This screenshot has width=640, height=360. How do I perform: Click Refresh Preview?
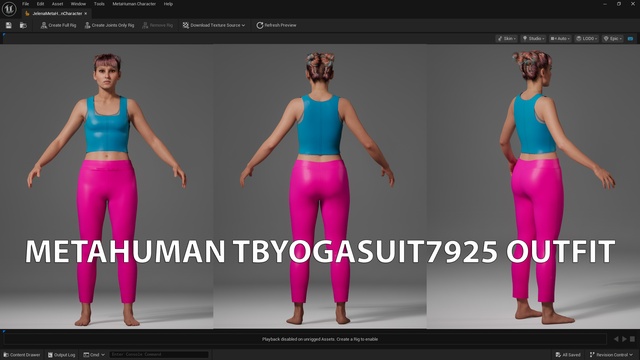click(x=276, y=25)
